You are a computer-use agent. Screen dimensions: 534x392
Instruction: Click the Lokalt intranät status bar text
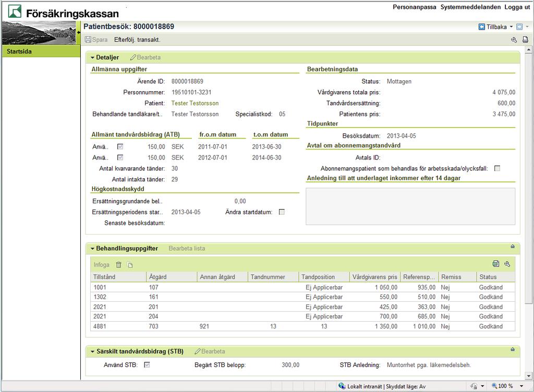pos(386,386)
